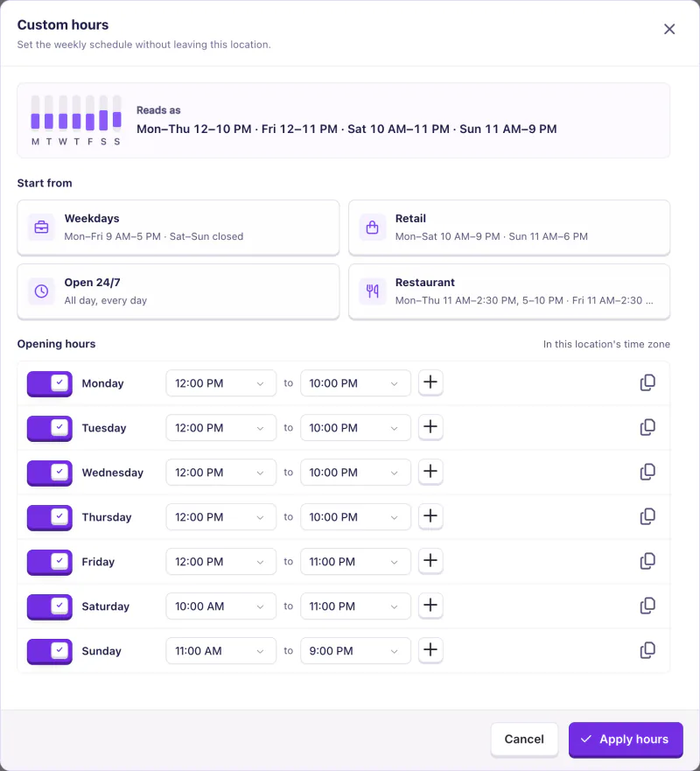Click the "Reads as" schedule summary text
This screenshot has width=700, height=771.
point(346,129)
